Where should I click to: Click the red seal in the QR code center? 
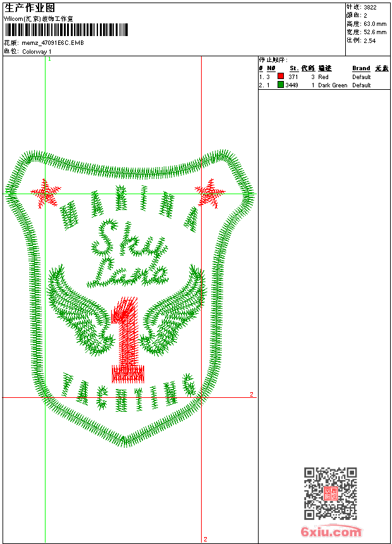coord(331,494)
